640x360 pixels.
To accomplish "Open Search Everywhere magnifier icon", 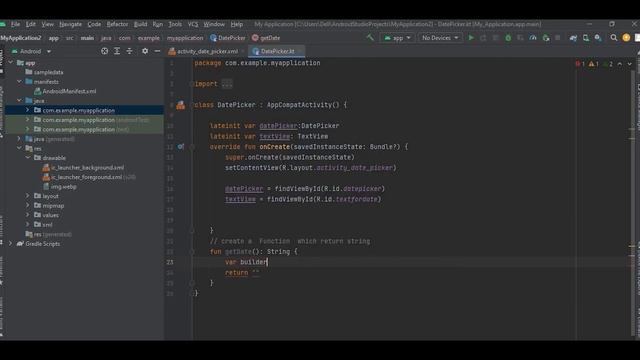I will (614, 38).
